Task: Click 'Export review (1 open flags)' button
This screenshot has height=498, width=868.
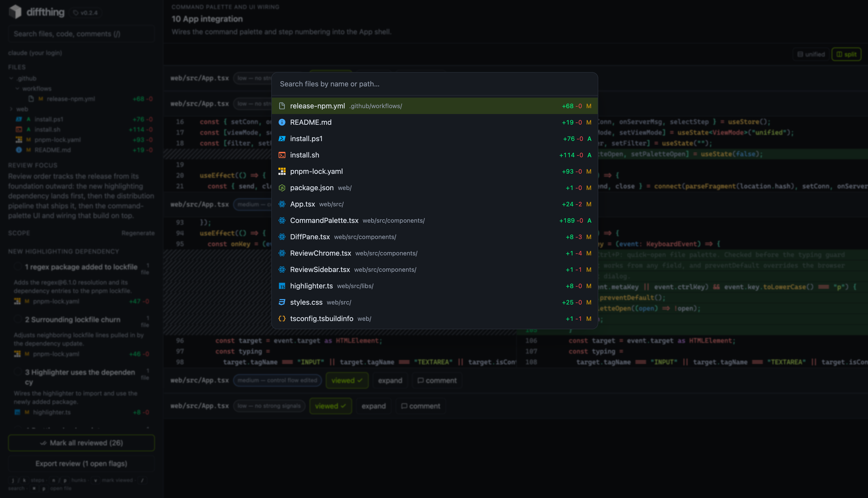Action: (x=81, y=464)
